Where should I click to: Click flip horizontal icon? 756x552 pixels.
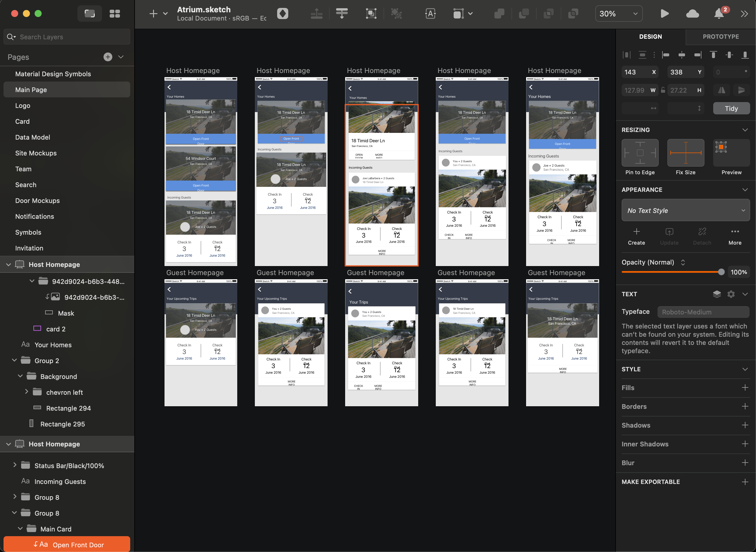pos(722,90)
